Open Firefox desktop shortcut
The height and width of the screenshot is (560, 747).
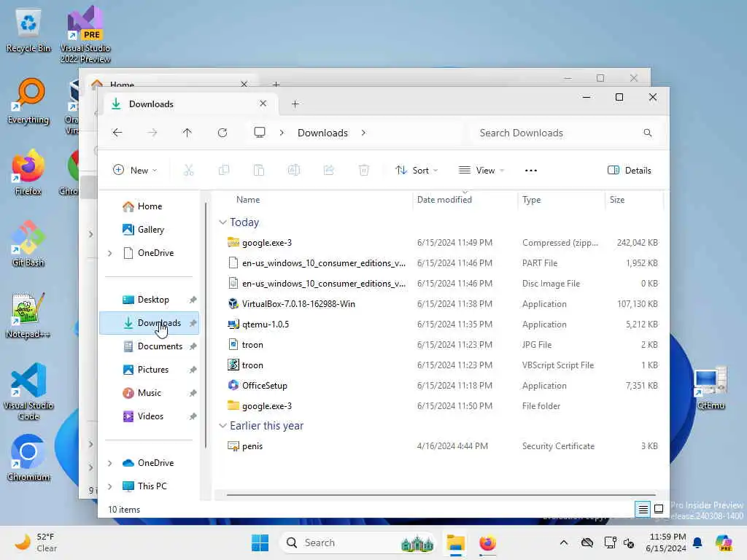(x=28, y=173)
